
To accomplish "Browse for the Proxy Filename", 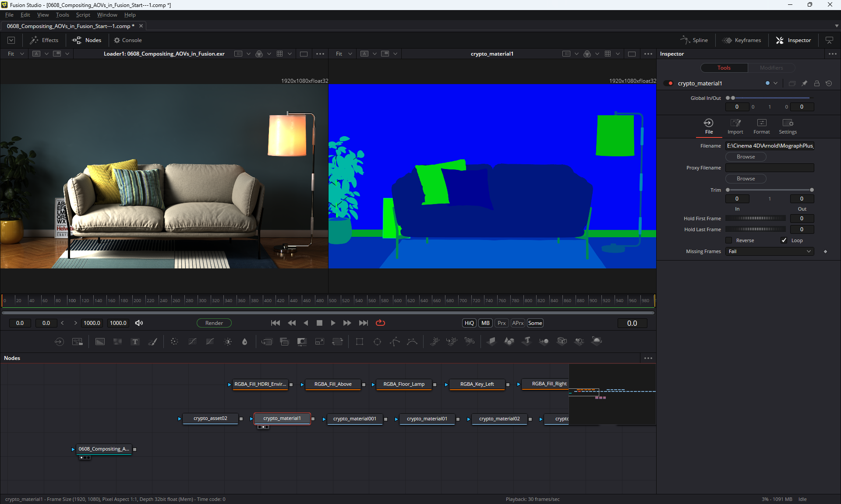I will (746, 179).
